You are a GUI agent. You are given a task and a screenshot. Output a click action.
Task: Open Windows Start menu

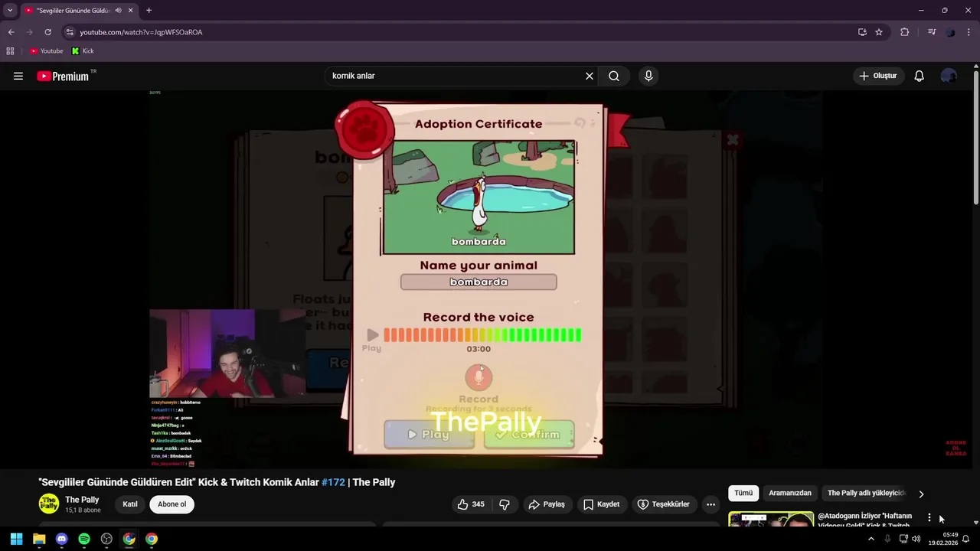(16, 539)
